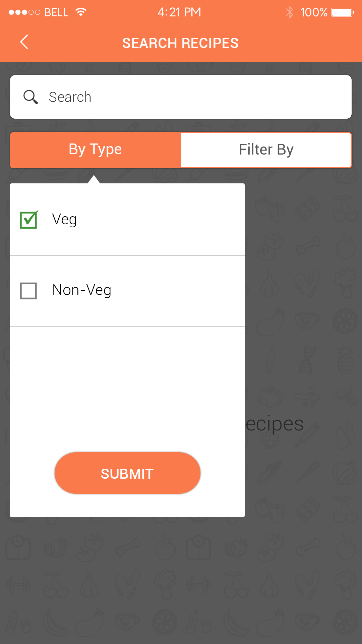Screen dimensions: 362x644
Task: Tap the Bluetooth status icon
Action: coord(289,12)
